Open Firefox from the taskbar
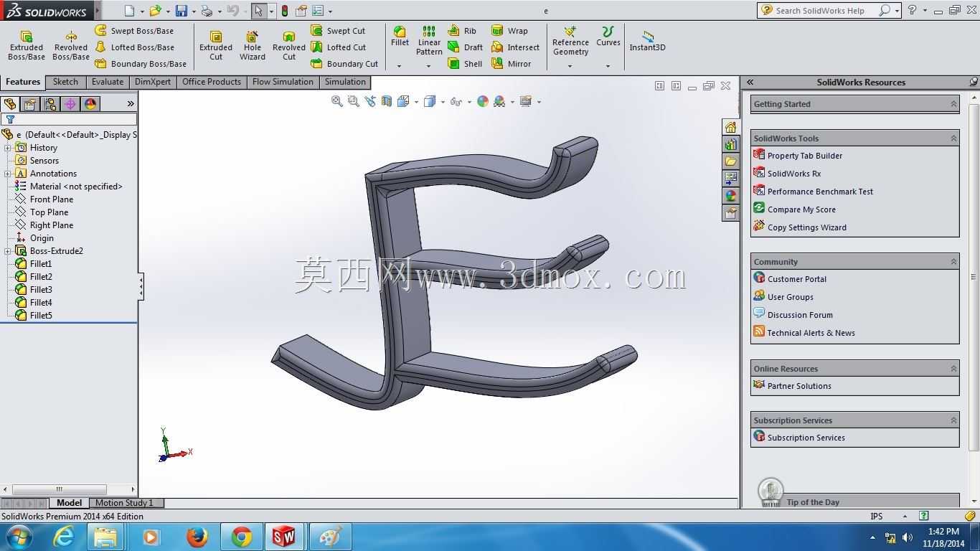 point(197,537)
